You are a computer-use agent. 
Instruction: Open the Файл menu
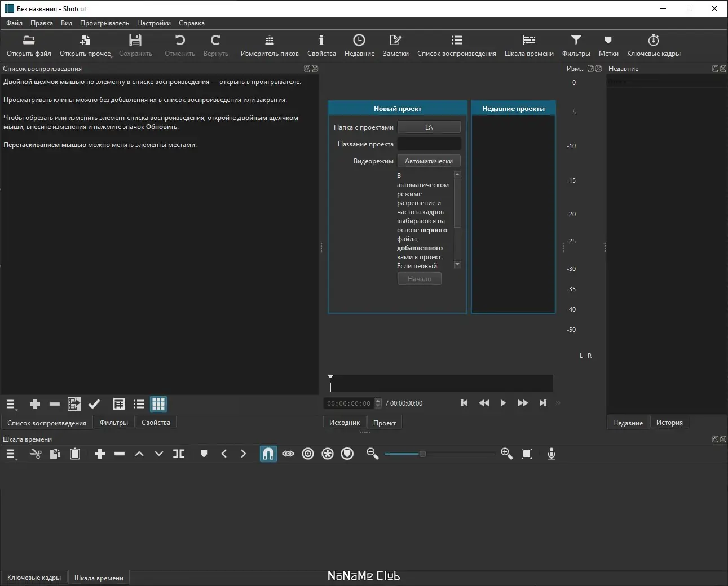click(14, 23)
